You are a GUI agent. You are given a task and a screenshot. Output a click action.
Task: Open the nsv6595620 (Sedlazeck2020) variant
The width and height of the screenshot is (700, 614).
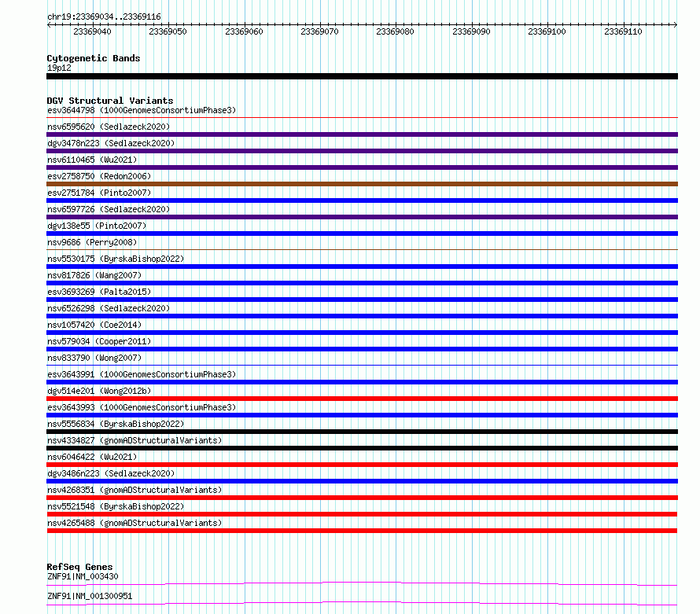click(x=109, y=127)
